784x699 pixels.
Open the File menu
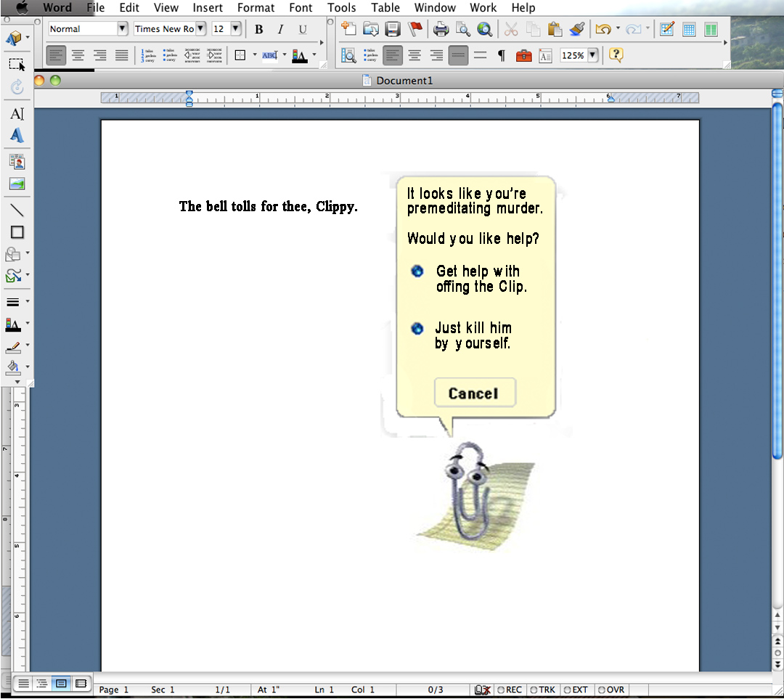click(x=96, y=7)
